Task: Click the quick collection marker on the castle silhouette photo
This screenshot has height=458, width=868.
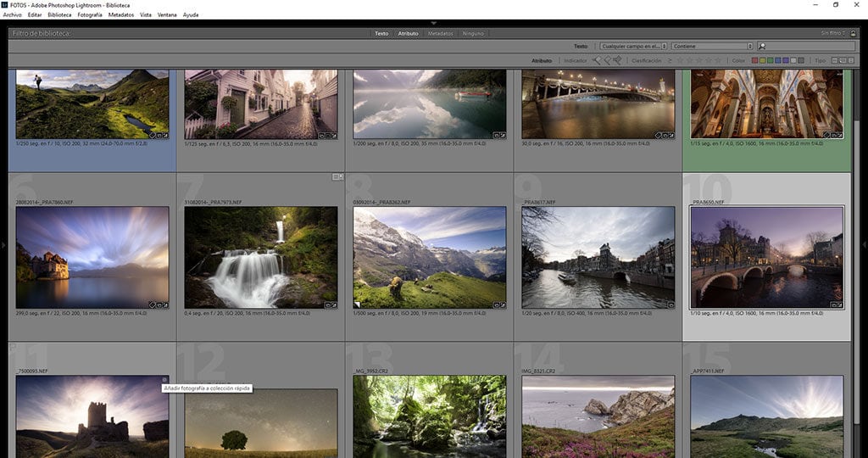Action: 164,380
